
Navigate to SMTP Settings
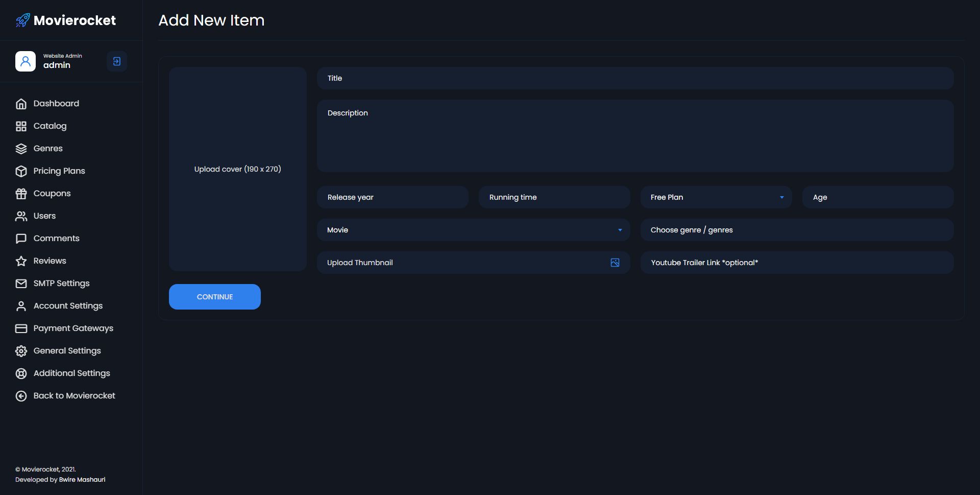click(61, 284)
